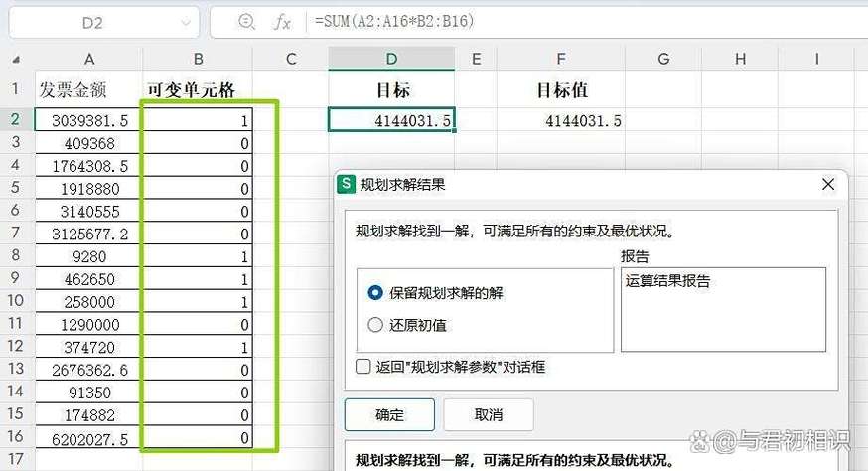Click the Name Box showing D2

pyautogui.click(x=104, y=23)
